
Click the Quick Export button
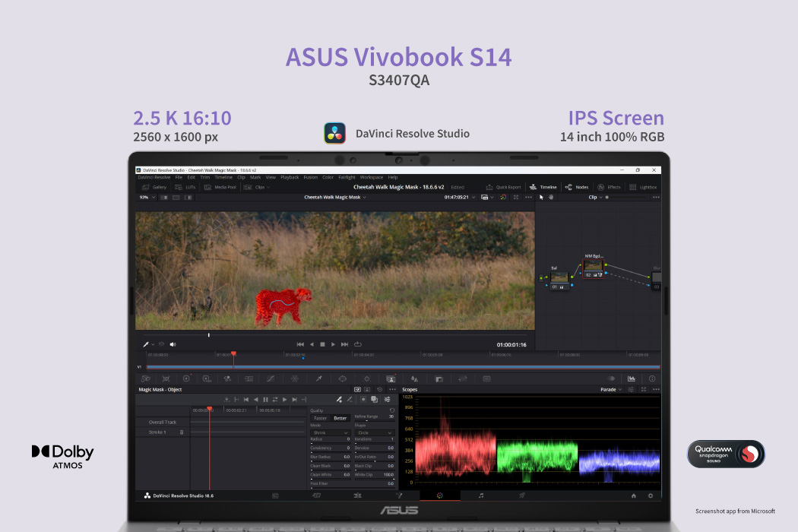point(503,188)
